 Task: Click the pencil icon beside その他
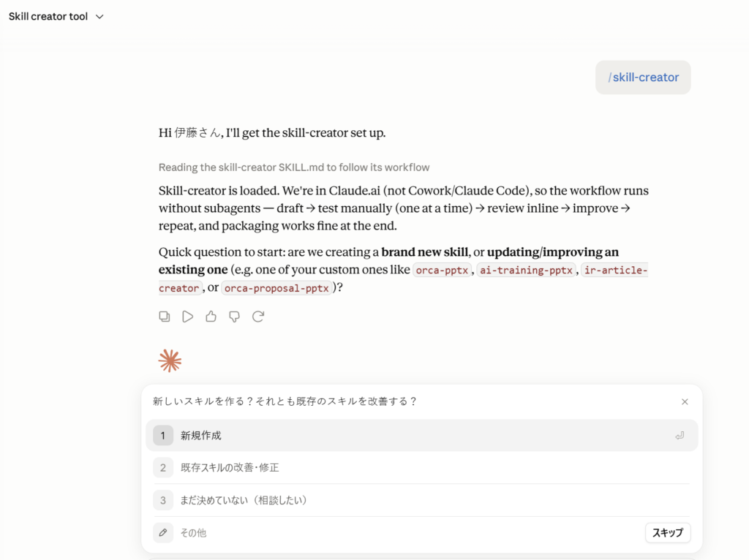163,532
